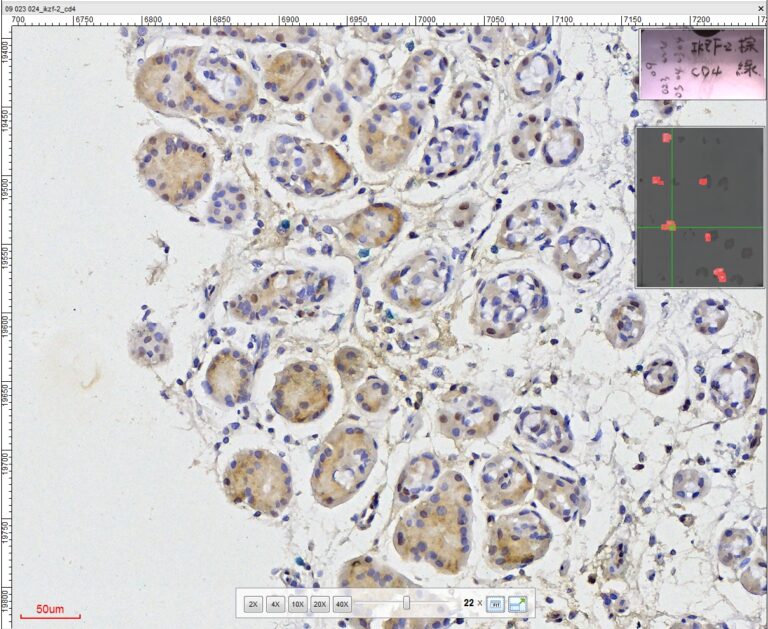Click the 7200 mark on horizontal ruler
768x629 pixels.
[x=701, y=19]
